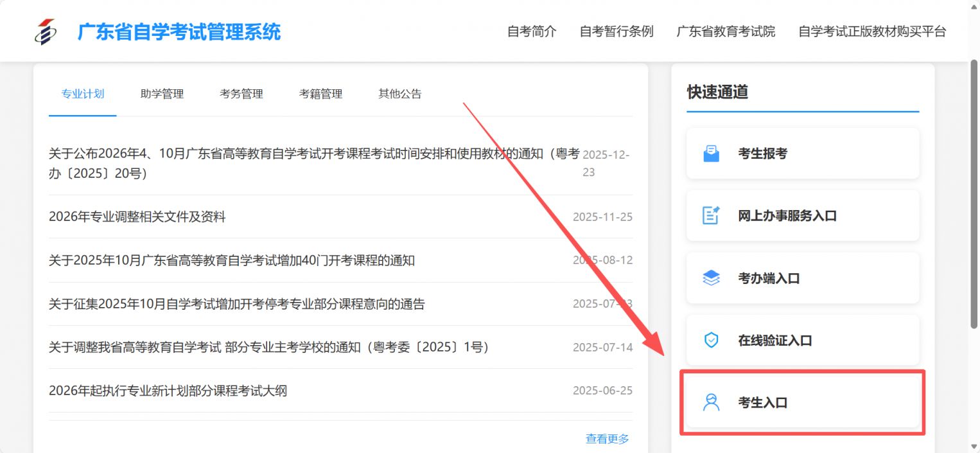Click the 考办端入口 layers icon
Viewport: 980px width, 453px height.
711,278
